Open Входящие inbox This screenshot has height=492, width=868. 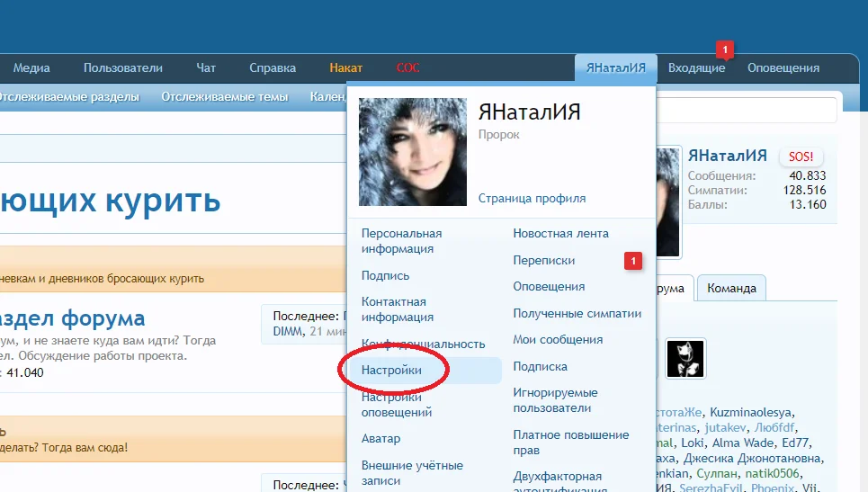[x=696, y=68]
